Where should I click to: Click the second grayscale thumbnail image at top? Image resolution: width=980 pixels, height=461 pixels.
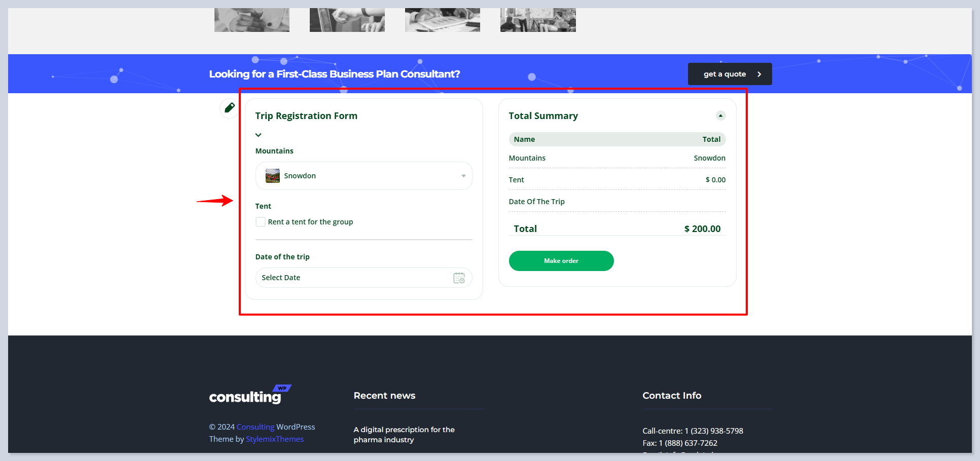(347, 20)
